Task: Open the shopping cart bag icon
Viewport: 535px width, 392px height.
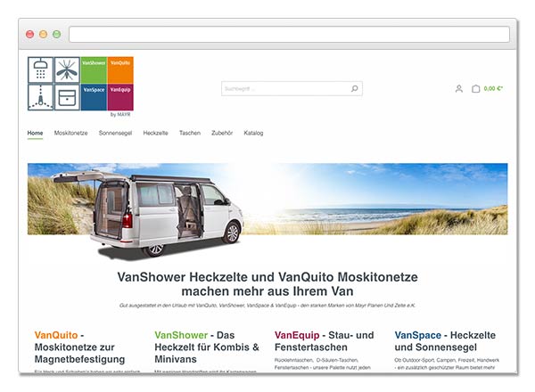Action: pos(475,88)
